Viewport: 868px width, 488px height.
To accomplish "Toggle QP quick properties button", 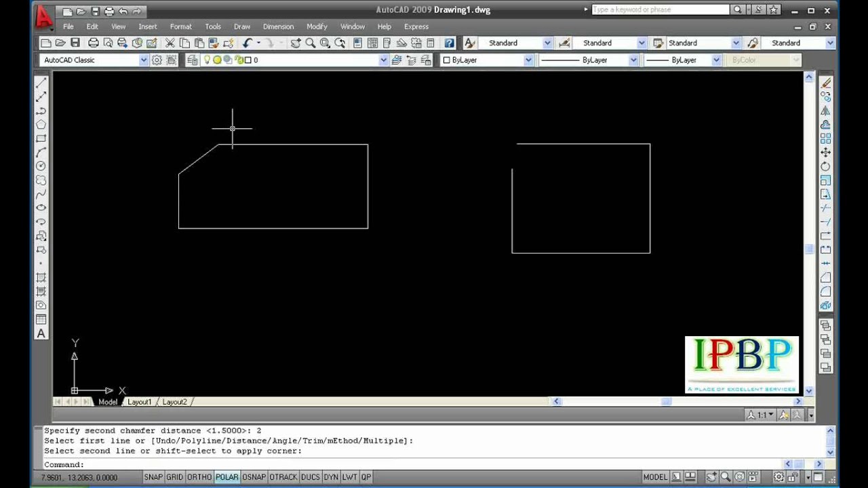I will (366, 477).
